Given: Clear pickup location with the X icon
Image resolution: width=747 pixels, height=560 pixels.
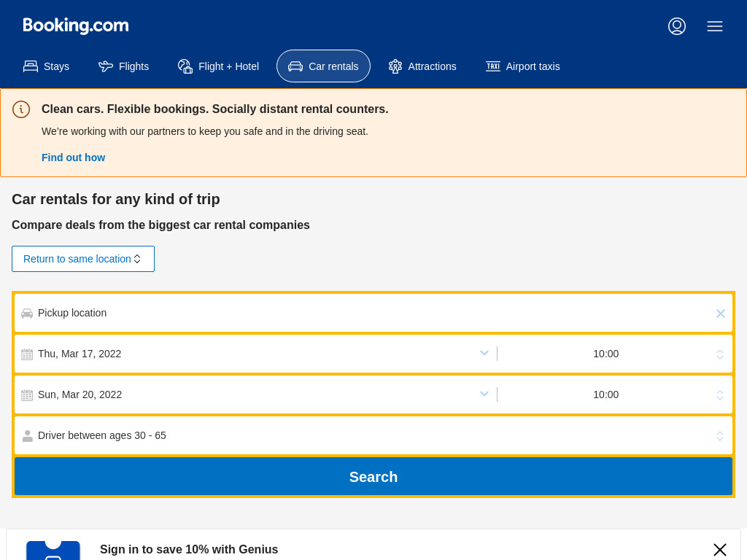Looking at the screenshot, I should click(720, 314).
